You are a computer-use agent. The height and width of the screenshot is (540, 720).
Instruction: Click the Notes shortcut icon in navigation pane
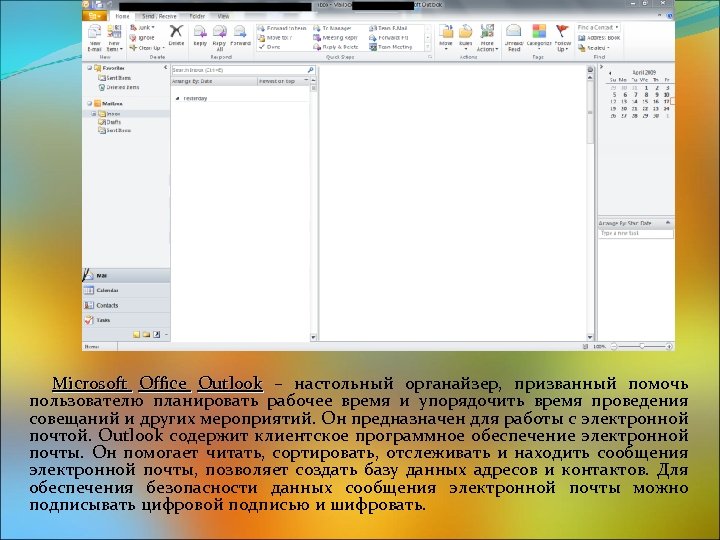[136, 334]
